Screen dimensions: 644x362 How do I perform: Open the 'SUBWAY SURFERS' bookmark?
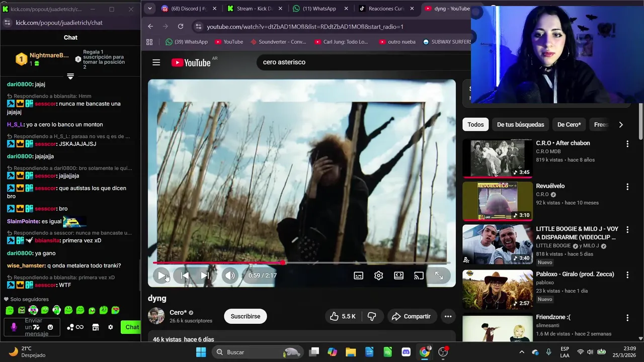(x=447, y=42)
